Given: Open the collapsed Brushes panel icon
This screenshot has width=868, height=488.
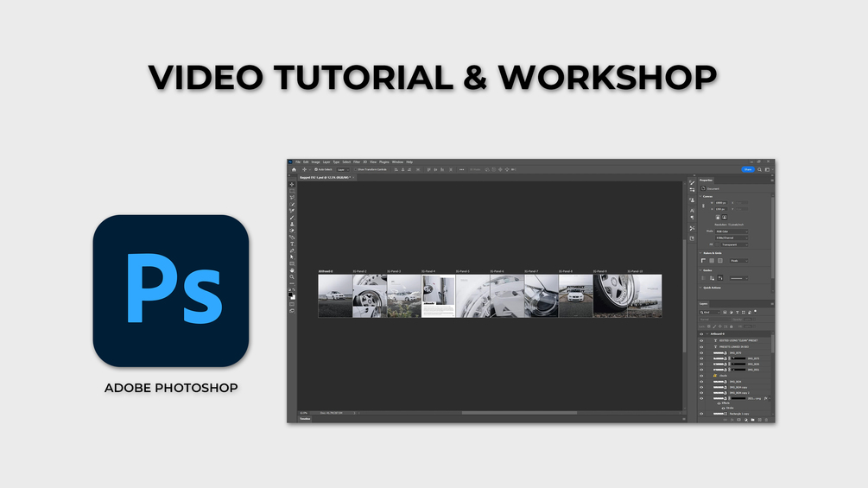Looking at the screenshot, I should tap(692, 182).
